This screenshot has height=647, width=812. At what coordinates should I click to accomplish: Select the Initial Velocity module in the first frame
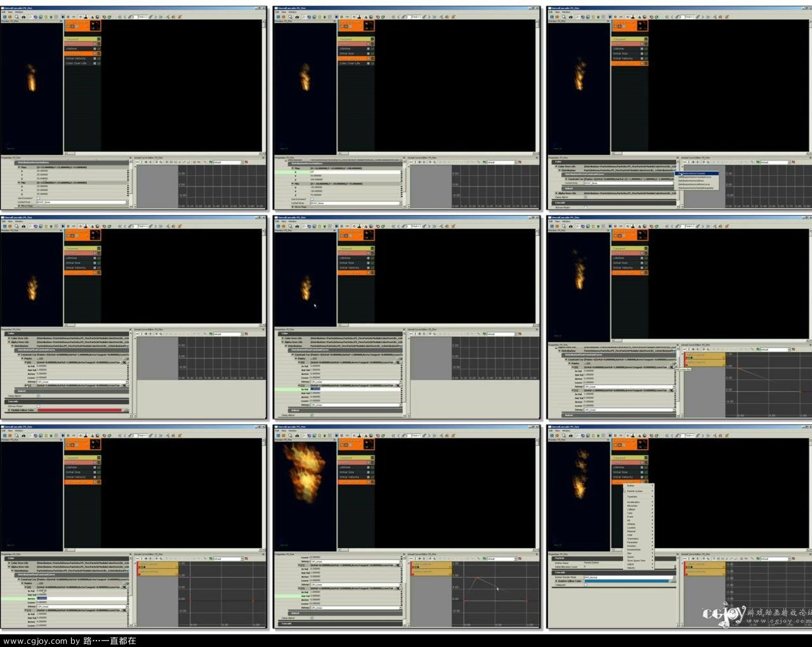(x=82, y=58)
